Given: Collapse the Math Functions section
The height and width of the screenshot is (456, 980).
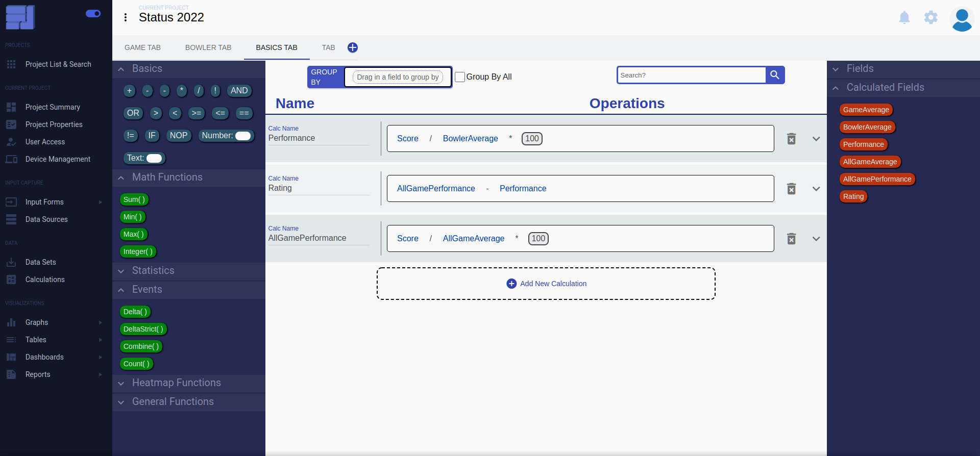Looking at the screenshot, I should pyautogui.click(x=189, y=178).
